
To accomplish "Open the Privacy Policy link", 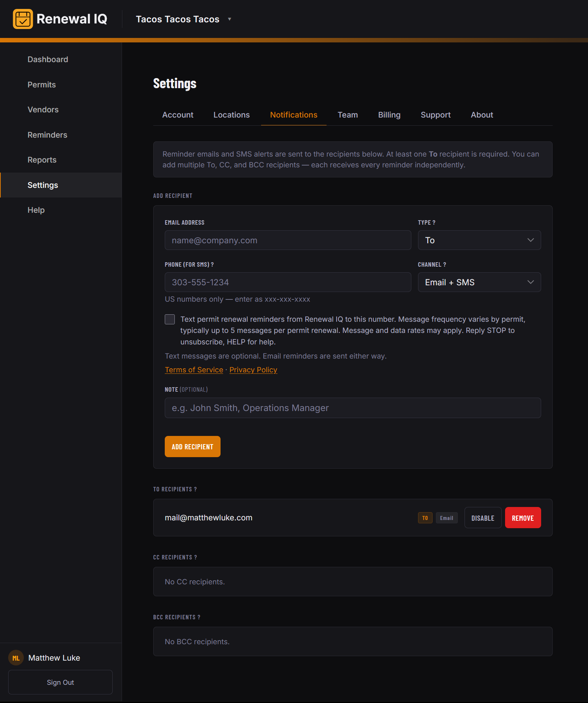I will point(253,370).
